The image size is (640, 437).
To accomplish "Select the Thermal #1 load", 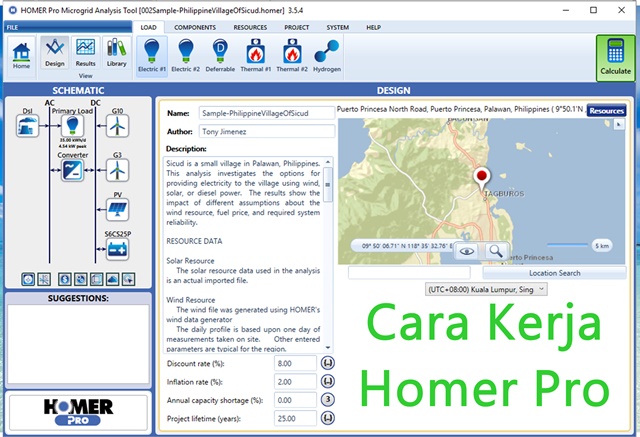I will pos(256,56).
